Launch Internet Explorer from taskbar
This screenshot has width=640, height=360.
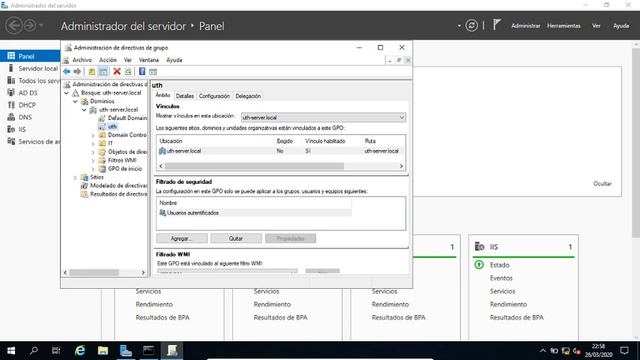pos(80,351)
